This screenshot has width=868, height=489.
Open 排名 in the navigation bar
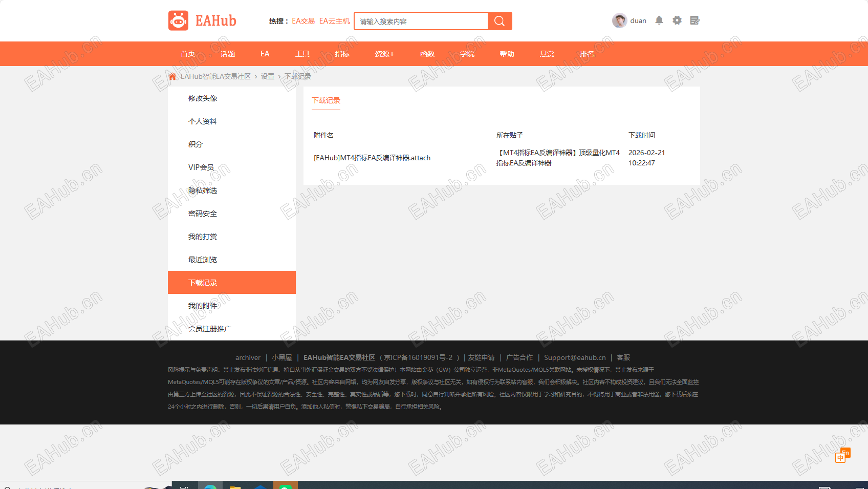click(587, 54)
